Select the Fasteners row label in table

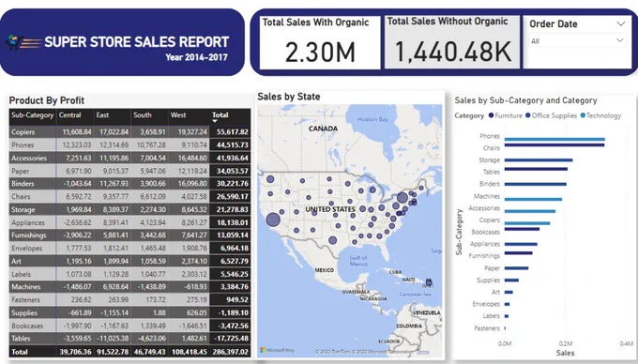25,300
